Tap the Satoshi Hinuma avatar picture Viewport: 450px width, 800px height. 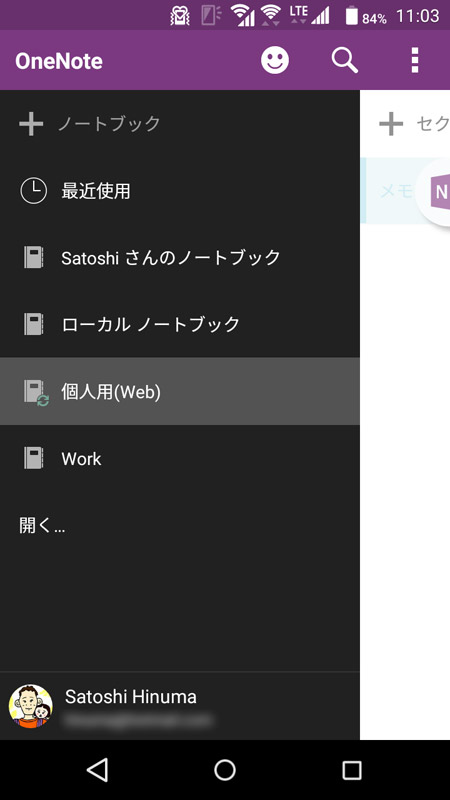pos(31,706)
